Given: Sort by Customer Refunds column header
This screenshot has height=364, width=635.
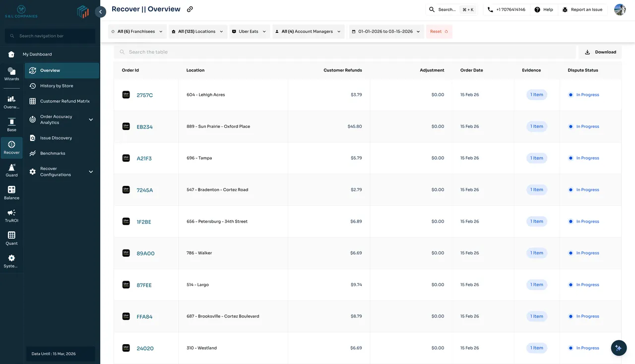Looking at the screenshot, I should [343, 70].
